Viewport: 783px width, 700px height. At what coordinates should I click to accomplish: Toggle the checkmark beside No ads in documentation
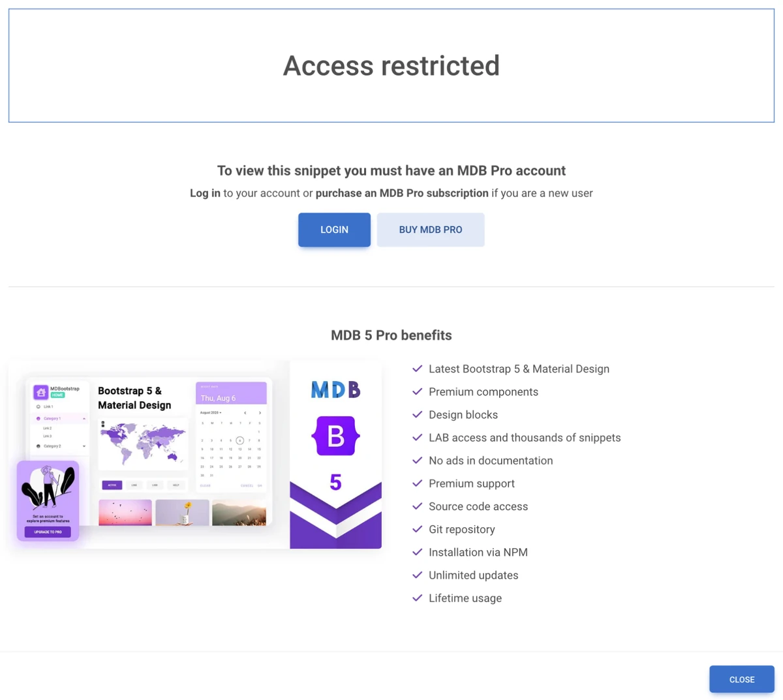(417, 461)
